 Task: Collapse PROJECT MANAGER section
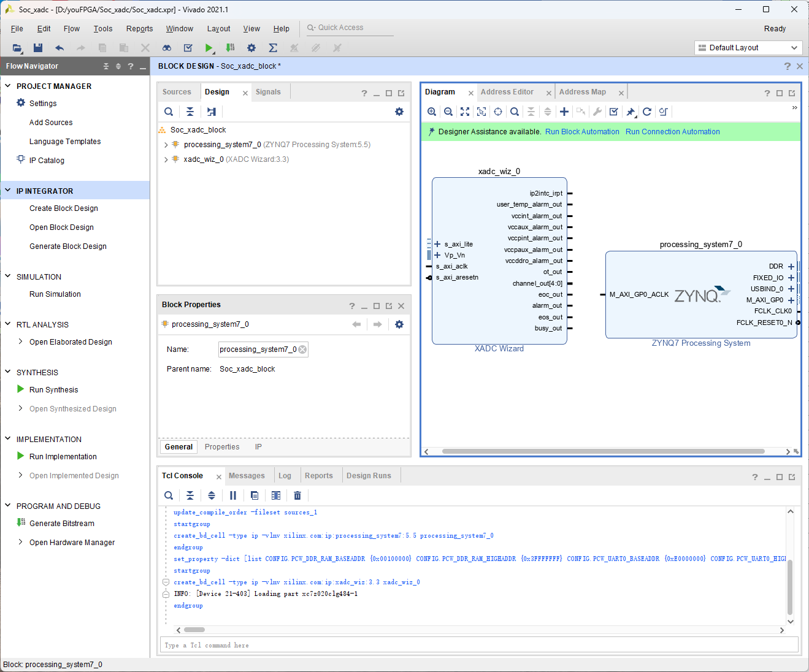point(8,86)
